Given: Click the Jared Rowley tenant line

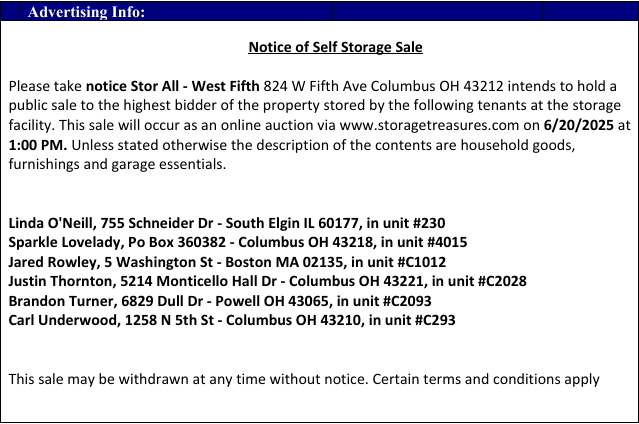Looking at the screenshot, I should tap(227, 262).
